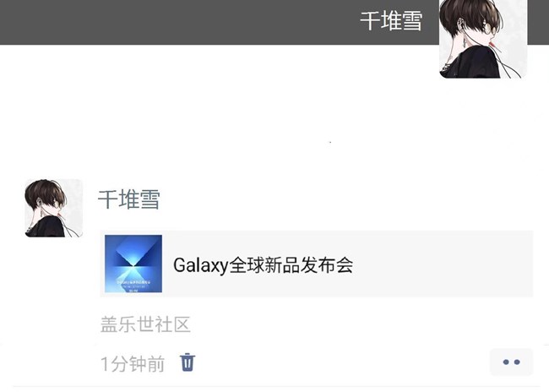This screenshot has width=549, height=392.
Task: Click the 1分钟前 timestamp
Action: (x=133, y=363)
